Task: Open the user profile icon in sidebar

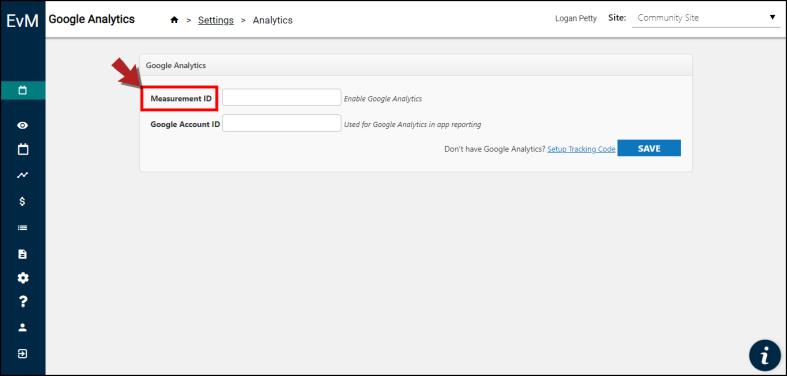Action: pos(23,327)
